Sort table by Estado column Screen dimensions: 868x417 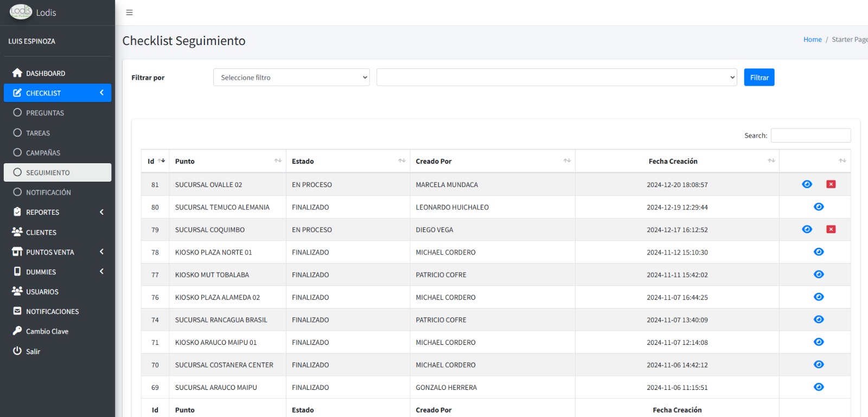348,161
